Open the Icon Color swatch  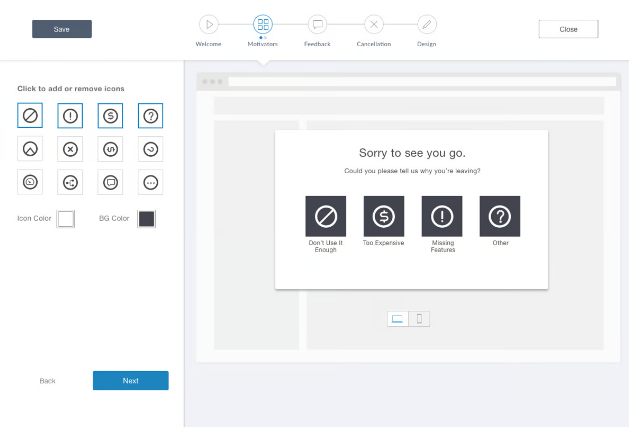[66, 219]
